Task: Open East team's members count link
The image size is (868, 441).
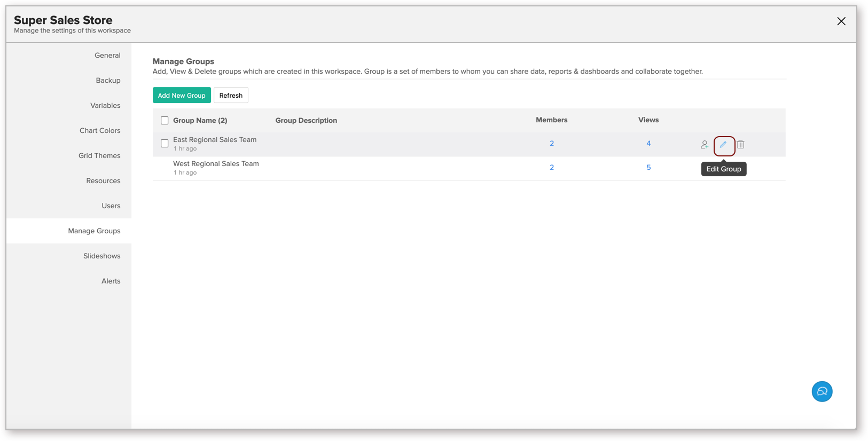Action: (x=552, y=144)
